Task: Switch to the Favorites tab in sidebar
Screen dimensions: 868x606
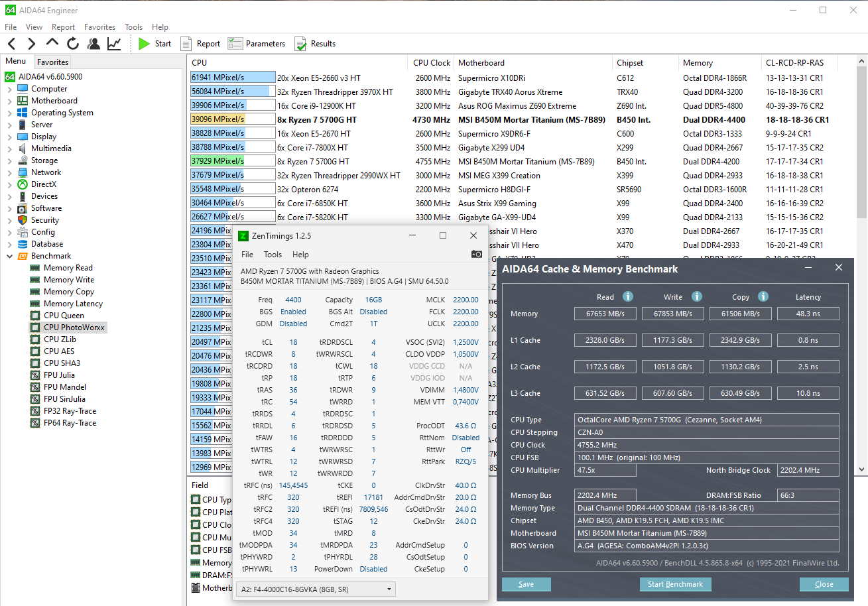Action: pyautogui.click(x=52, y=62)
